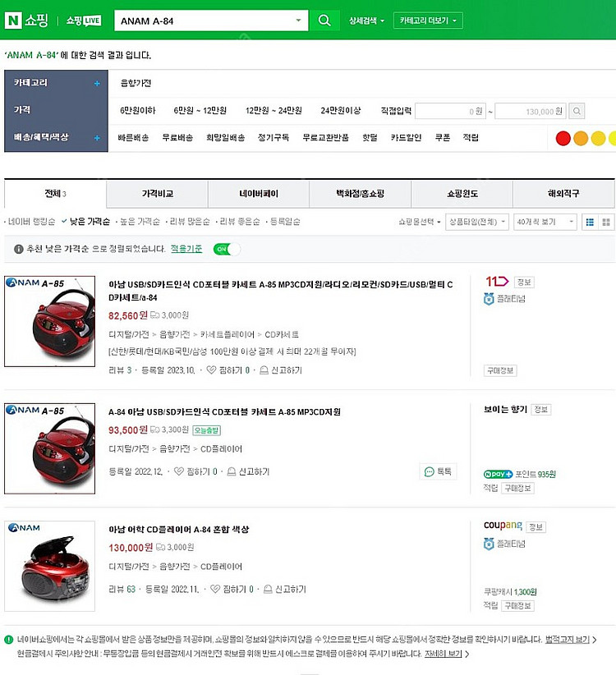The height and width of the screenshot is (675, 616).
Task: Filter by 빠른배송
Action: coord(133,138)
